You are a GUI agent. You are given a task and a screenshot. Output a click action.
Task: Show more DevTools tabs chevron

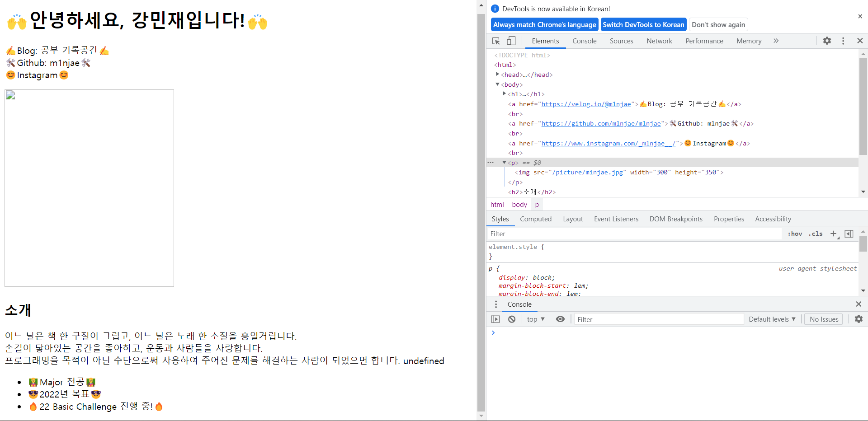coord(776,41)
